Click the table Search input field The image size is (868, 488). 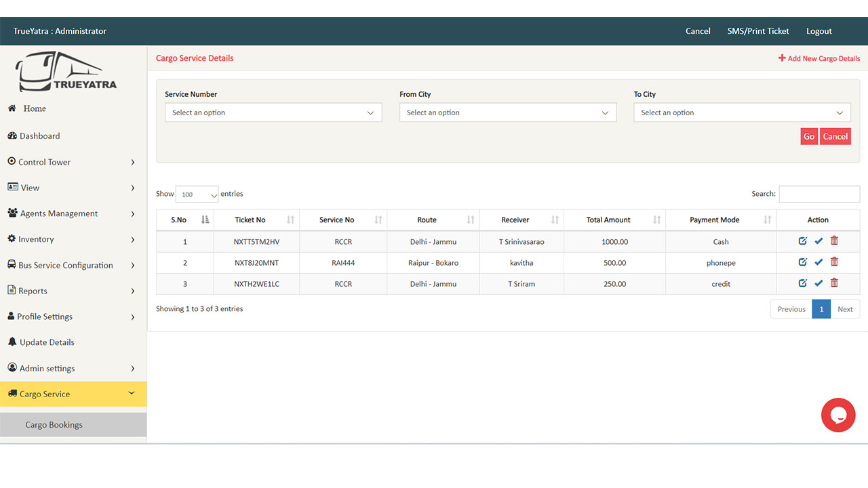point(819,194)
